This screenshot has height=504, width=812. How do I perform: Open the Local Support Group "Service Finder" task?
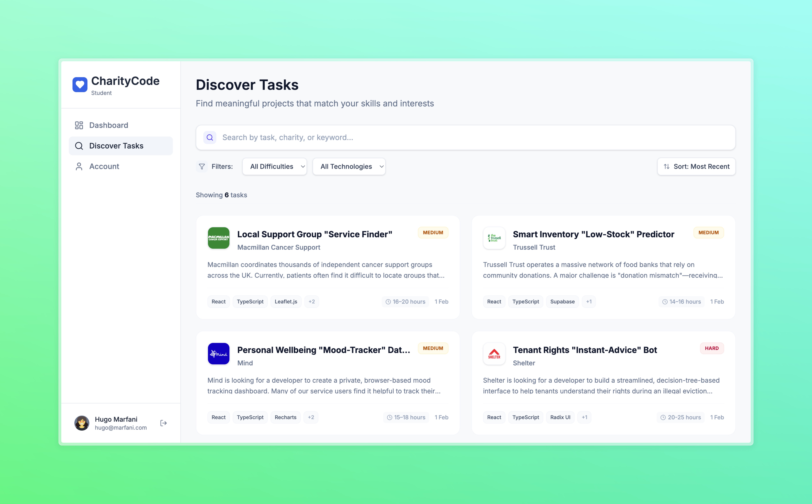(314, 234)
